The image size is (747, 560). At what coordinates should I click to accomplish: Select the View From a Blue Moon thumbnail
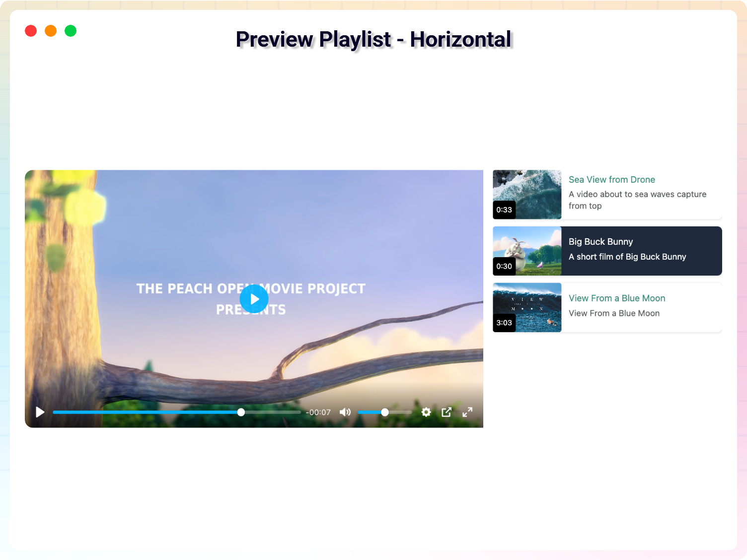click(527, 308)
